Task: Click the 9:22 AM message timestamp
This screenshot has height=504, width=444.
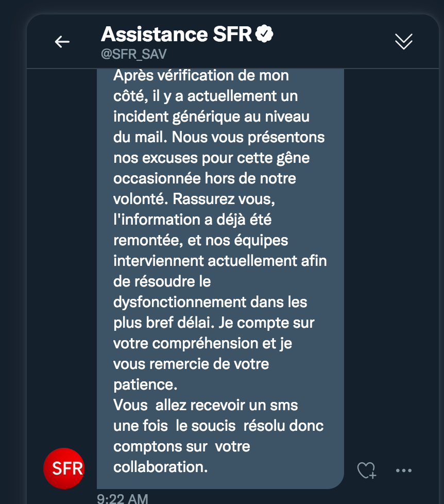Action: click(x=123, y=498)
